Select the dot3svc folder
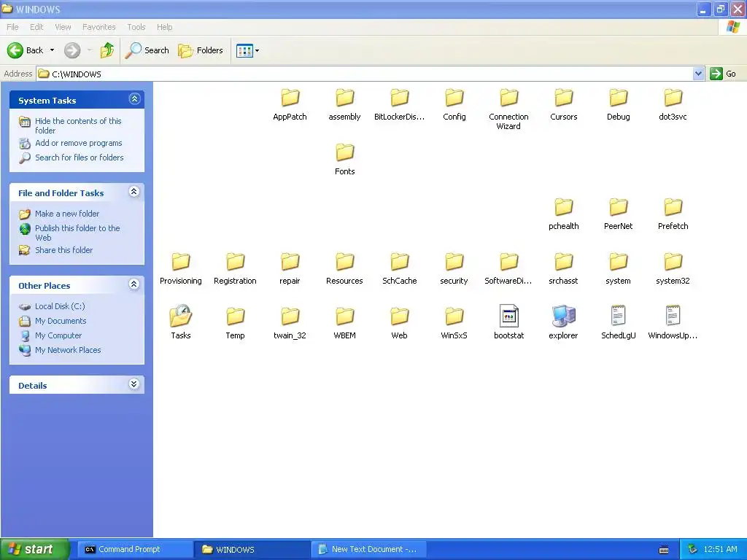This screenshot has width=747, height=560. click(673, 105)
